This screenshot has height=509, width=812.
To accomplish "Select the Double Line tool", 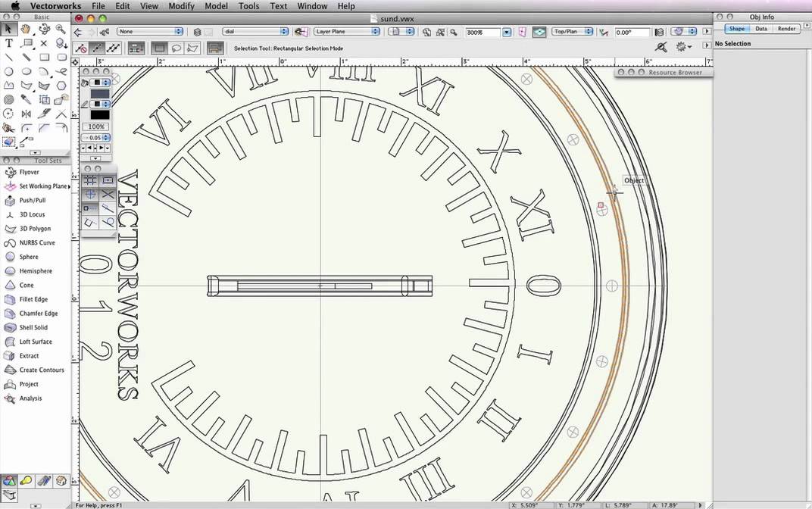I will (x=26, y=58).
